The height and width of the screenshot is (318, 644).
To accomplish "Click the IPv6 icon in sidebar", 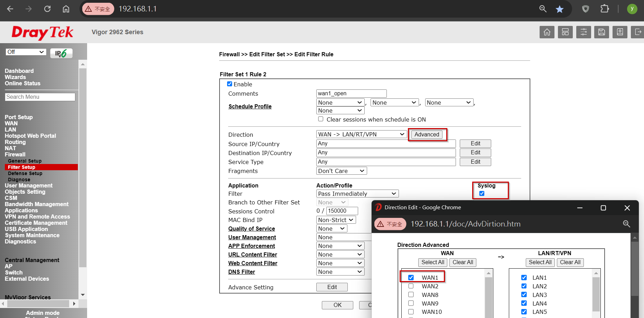I will pyautogui.click(x=61, y=53).
